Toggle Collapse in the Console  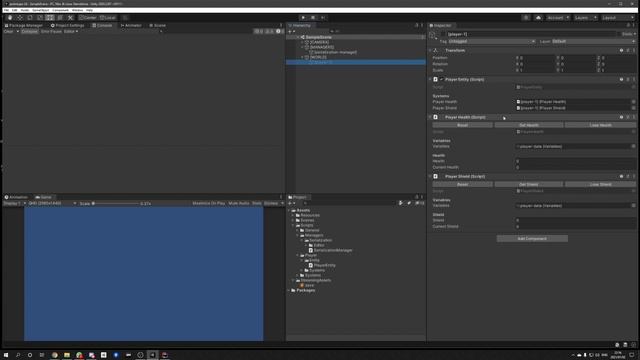29,31
